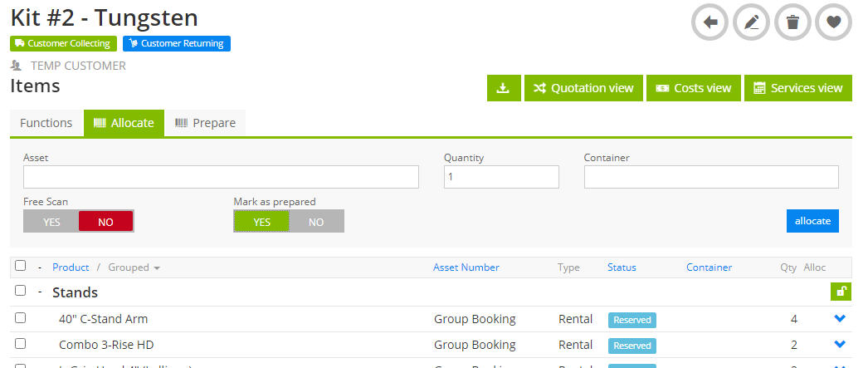Open the Grouped dropdown in table header
Image resolution: width=868 pixels, height=368 pixels.
point(134,267)
